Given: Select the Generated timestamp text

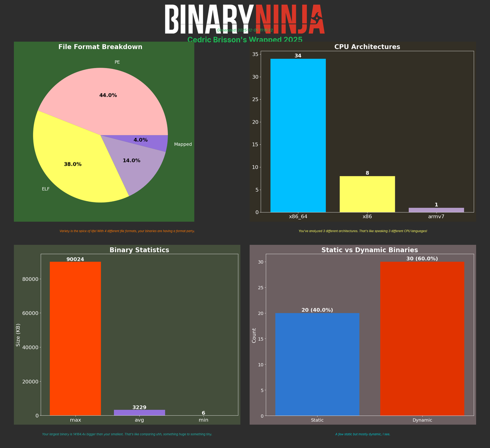Looking at the screenshot, I should click(245, 30).
